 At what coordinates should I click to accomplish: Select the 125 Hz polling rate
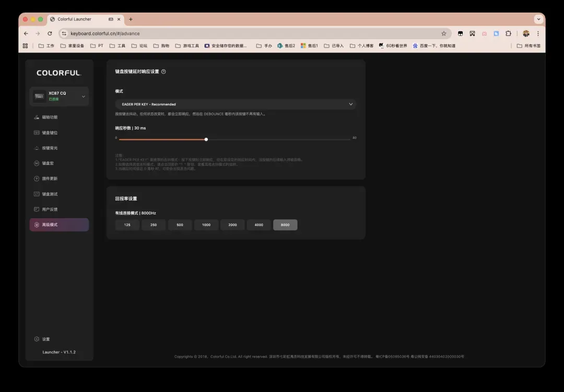127,225
